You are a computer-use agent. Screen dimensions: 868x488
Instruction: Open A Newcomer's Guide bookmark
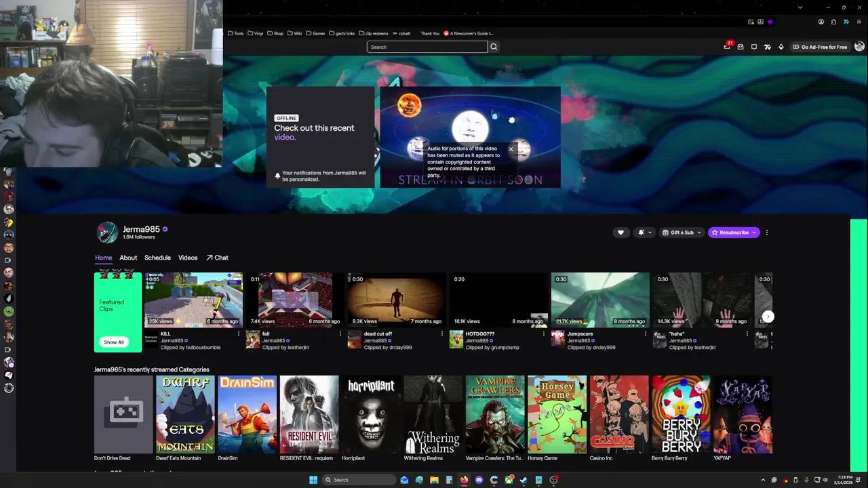(x=469, y=33)
